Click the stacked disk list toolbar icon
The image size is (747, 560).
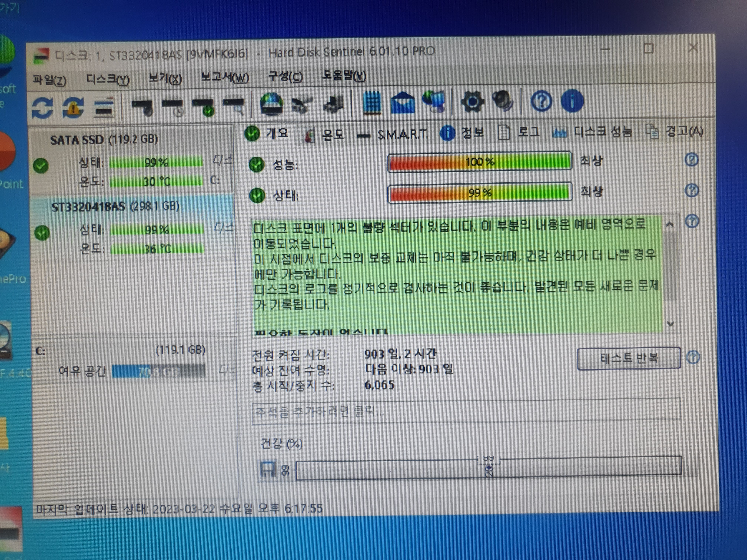(104, 107)
